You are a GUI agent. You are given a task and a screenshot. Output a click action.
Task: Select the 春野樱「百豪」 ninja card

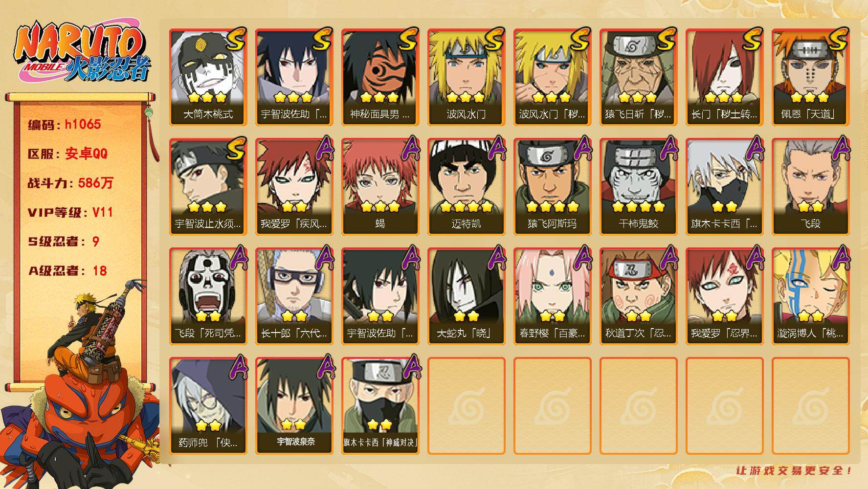tap(552, 296)
